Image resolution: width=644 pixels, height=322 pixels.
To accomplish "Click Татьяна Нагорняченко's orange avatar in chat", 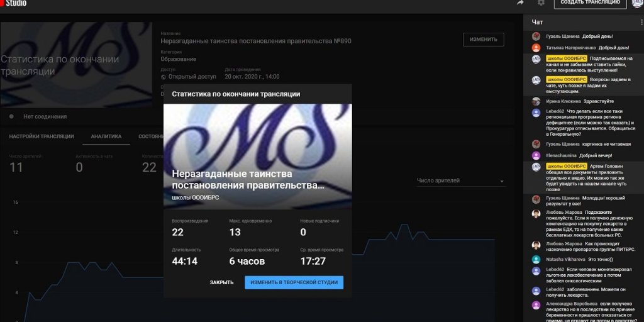I will pyautogui.click(x=536, y=48).
